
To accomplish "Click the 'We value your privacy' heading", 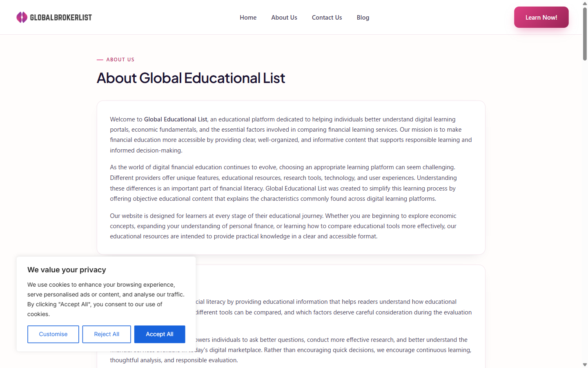I will pos(67,270).
